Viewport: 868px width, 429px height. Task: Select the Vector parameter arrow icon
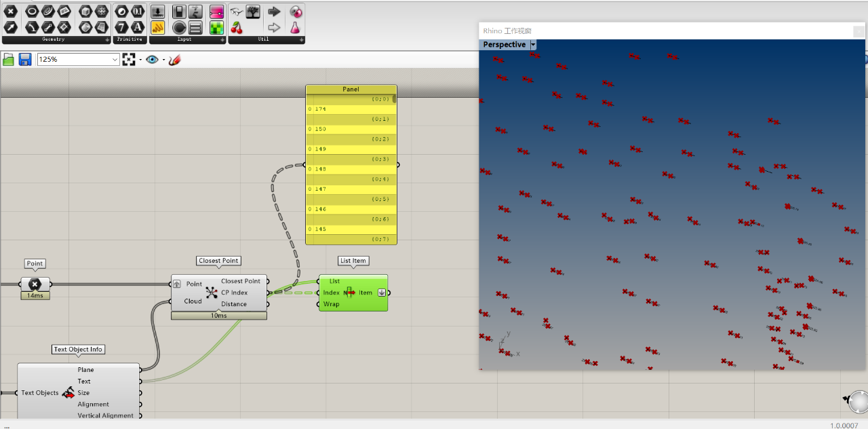coord(11,27)
